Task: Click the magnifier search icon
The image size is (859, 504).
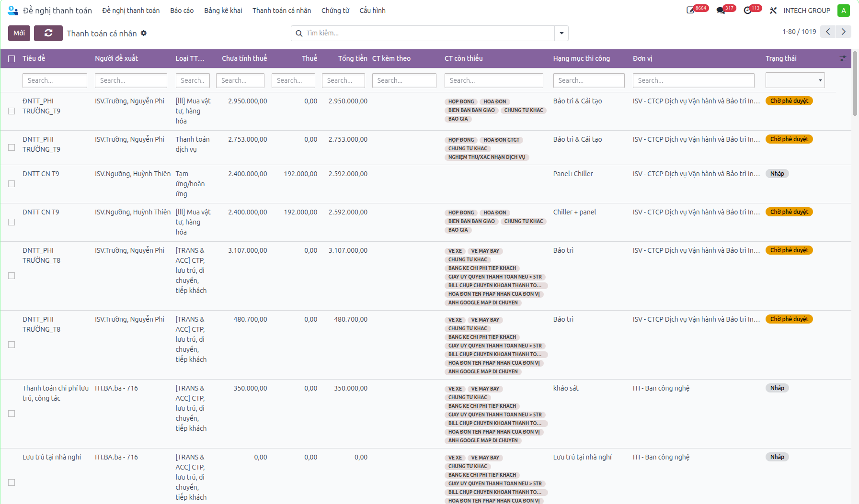Action: coord(299,33)
